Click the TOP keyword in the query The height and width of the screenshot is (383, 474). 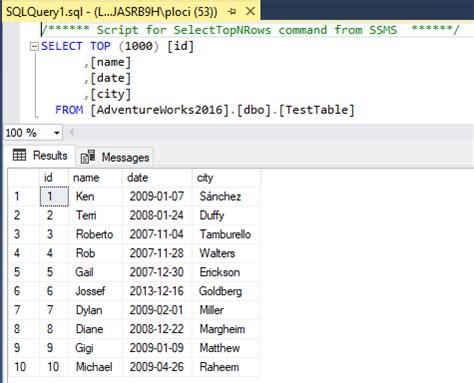pos(100,46)
